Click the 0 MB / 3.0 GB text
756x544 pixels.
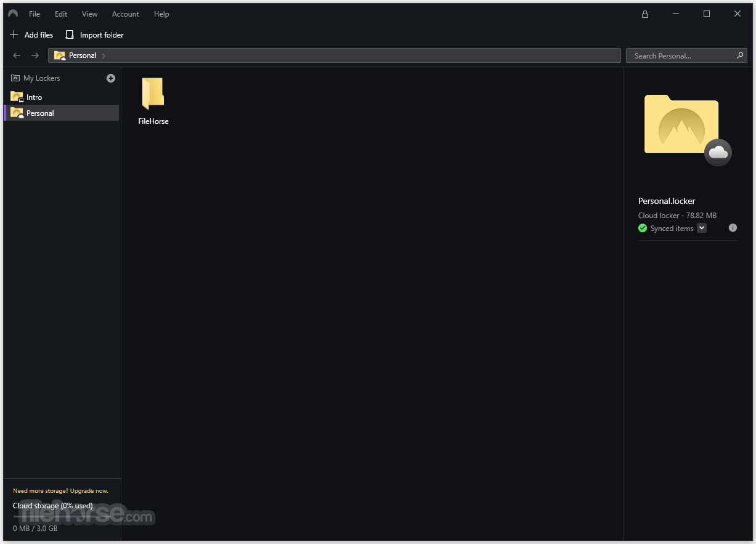pyautogui.click(x=35, y=529)
